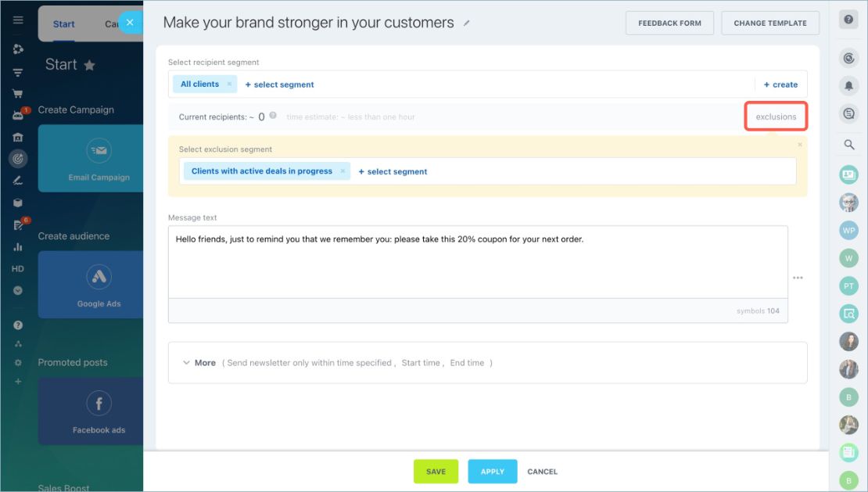868x492 pixels.
Task: Open the three-dots menu beside message text
Action: (798, 278)
